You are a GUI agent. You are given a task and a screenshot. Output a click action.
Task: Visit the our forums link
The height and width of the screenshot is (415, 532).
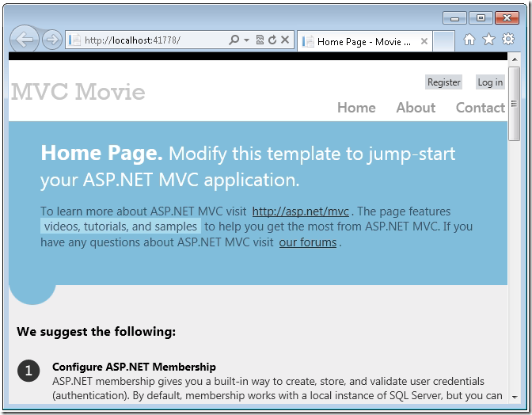(307, 242)
